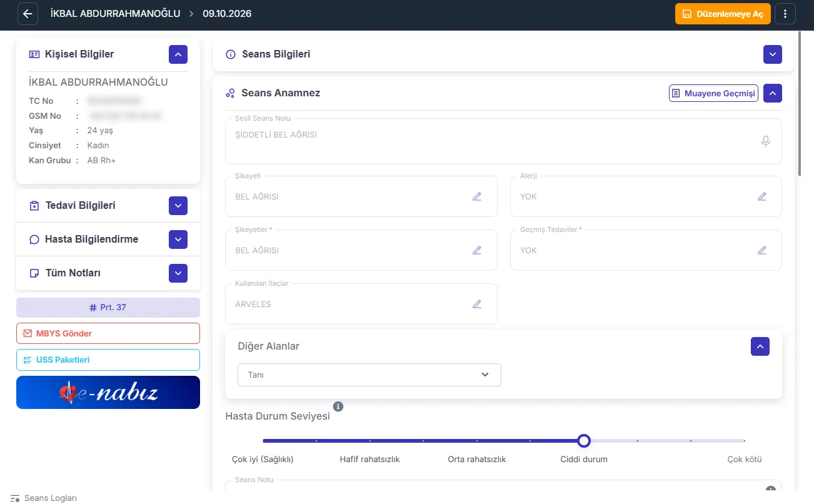Click the Hasta Durum Seviyesi slider handle

(584, 441)
